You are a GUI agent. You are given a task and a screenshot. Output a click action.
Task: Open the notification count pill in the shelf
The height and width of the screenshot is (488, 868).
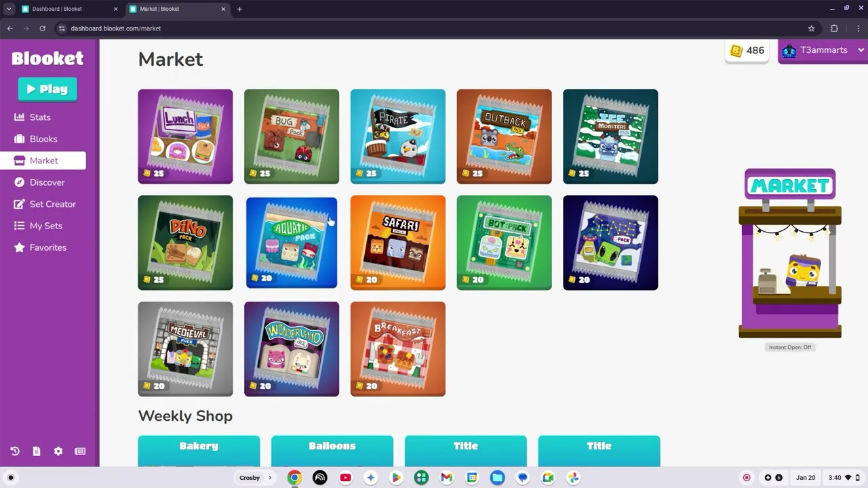tap(773, 478)
